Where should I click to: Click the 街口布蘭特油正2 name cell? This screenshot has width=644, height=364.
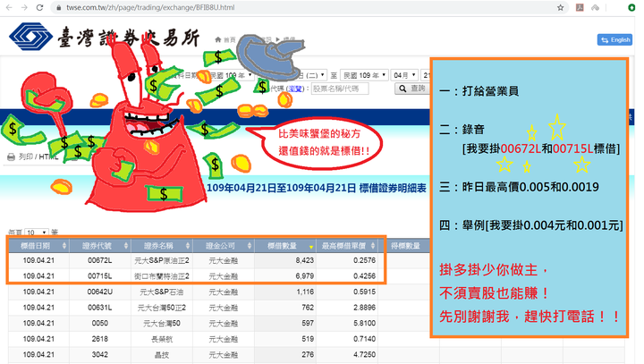click(162, 276)
